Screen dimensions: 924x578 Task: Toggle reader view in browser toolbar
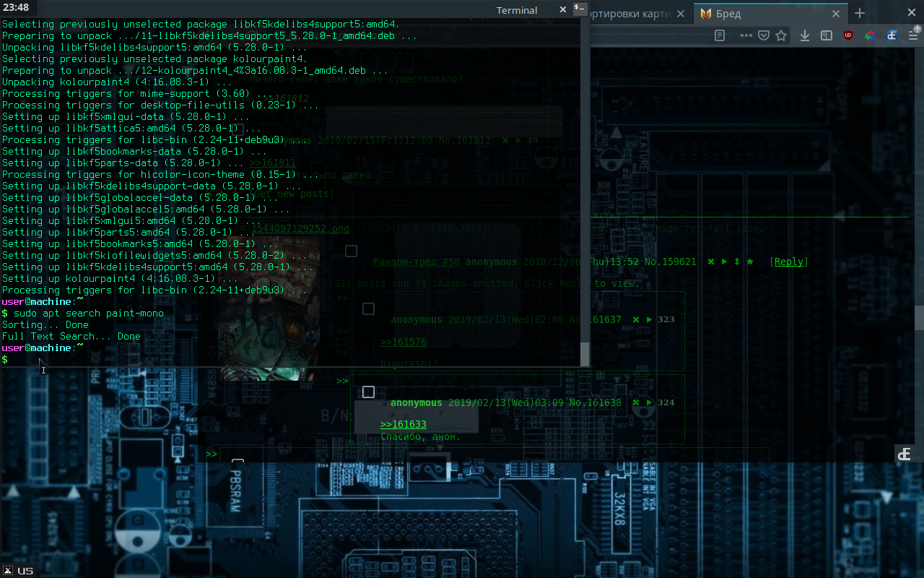[720, 35]
